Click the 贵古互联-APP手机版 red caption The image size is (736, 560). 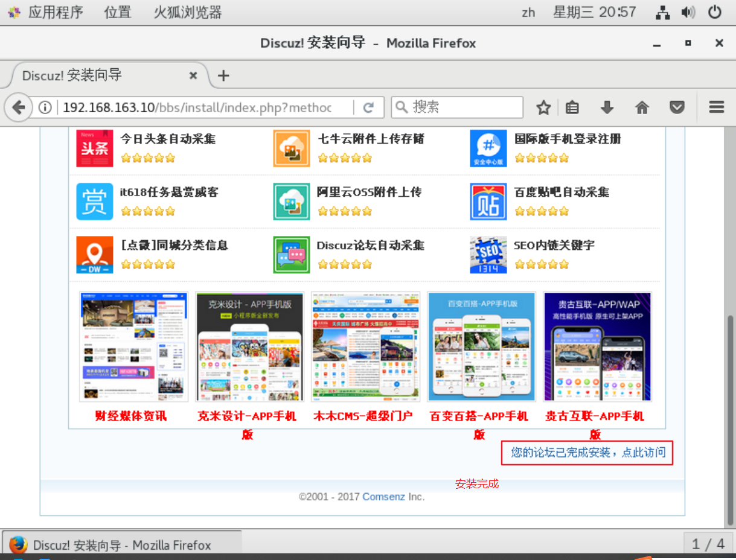coord(595,425)
